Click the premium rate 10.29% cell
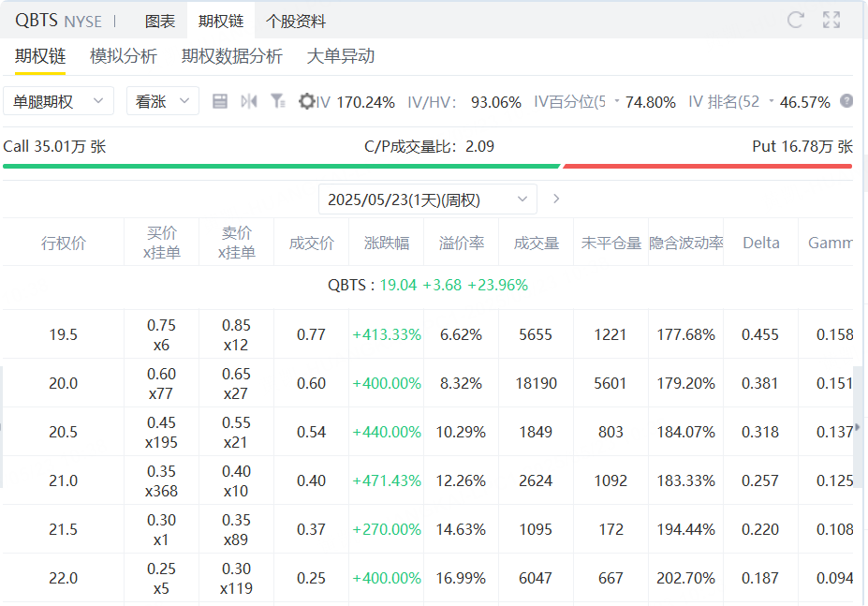868x606 pixels. (x=461, y=432)
